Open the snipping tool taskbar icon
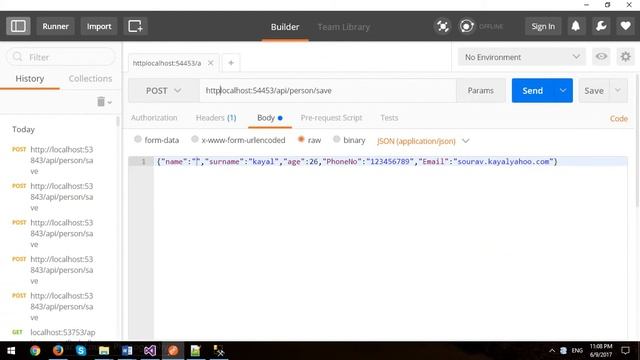Image resolution: width=640 pixels, height=360 pixels. point(219,351)
